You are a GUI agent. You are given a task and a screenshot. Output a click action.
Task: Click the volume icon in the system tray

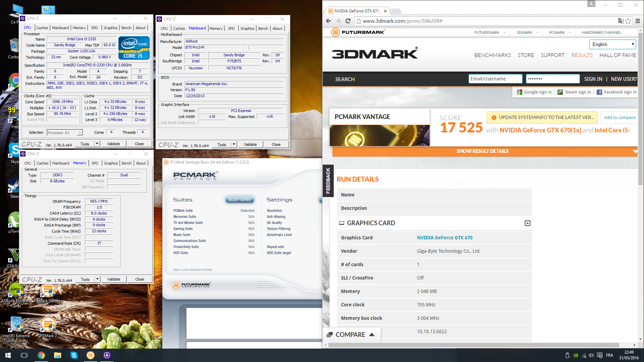(x=591, y=355)
